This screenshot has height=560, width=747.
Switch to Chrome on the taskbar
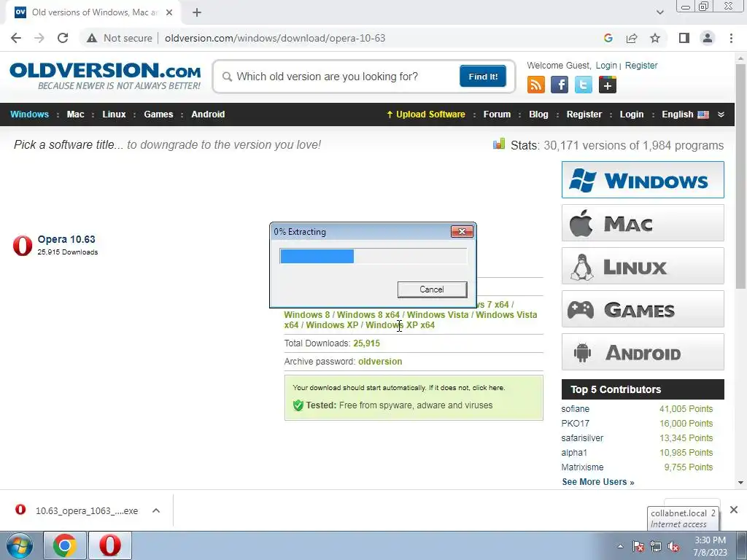65,545
